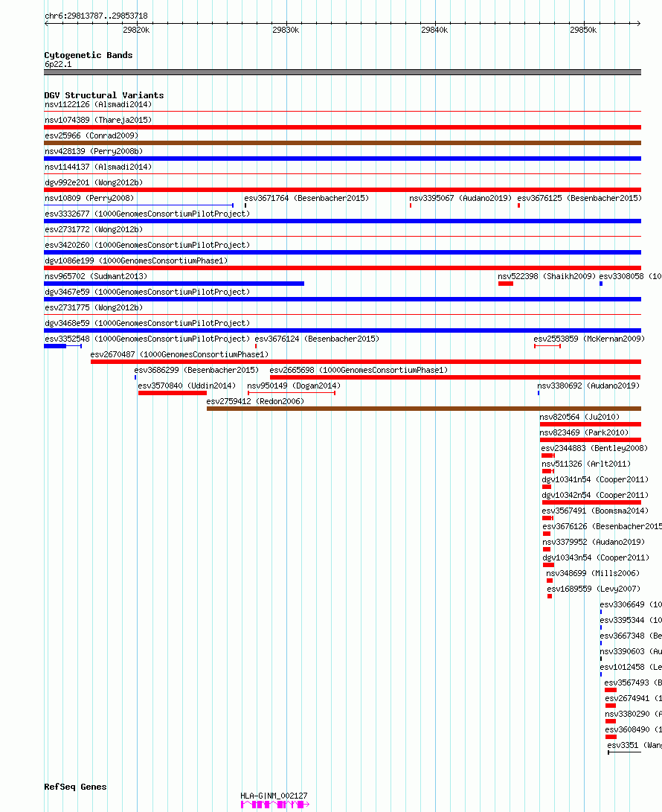
Task: Click dgv3467e59 variant label
Action: pos(147,292)
